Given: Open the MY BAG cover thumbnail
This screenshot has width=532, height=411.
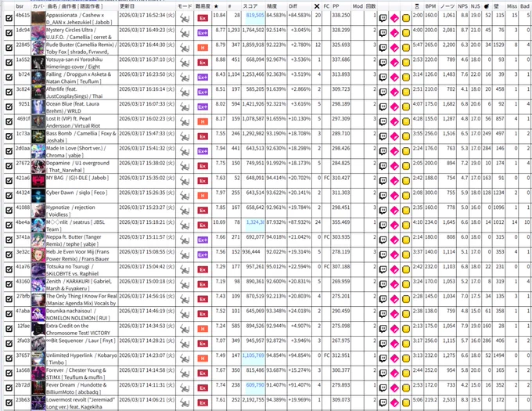Looking at the screenshot, I should click(38, 181).
